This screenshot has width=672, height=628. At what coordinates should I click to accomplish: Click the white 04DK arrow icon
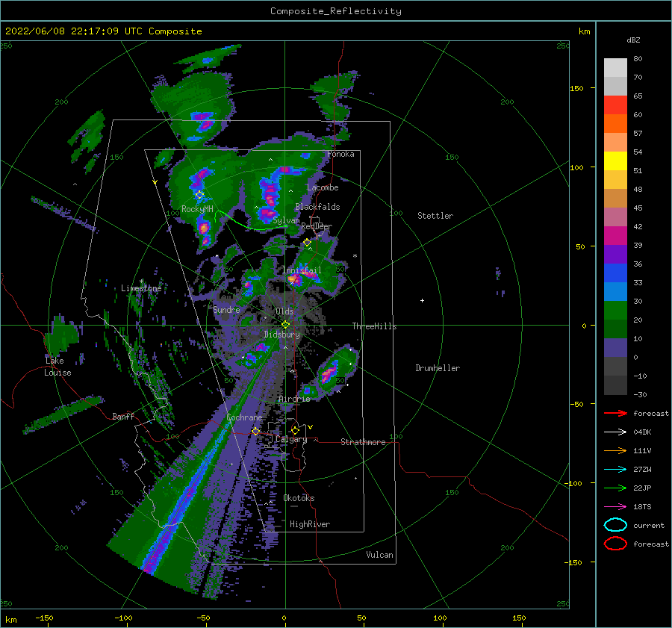click(x=615, y=432)
